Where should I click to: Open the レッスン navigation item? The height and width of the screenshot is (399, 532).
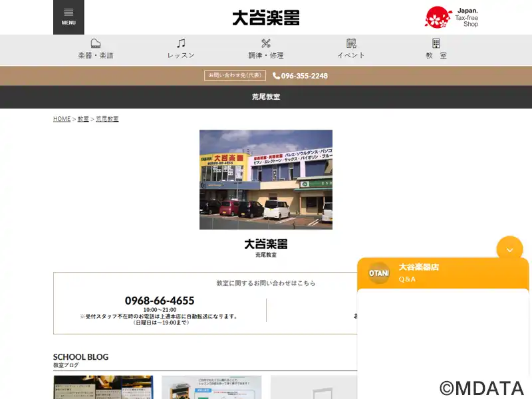click(181, 49)
